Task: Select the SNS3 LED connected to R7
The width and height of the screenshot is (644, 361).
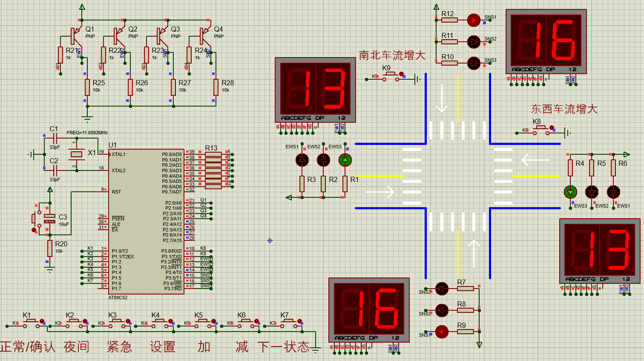Action: [442, 289]
